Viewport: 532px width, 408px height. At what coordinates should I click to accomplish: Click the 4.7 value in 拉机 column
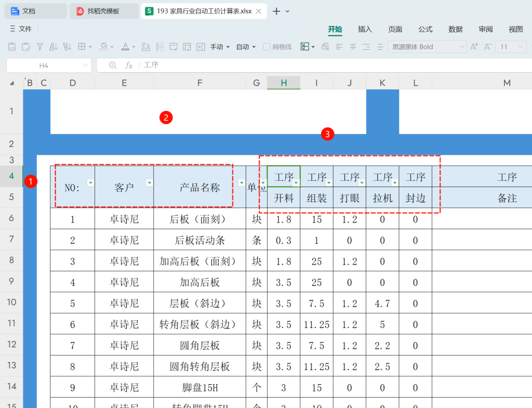point(382,304)
